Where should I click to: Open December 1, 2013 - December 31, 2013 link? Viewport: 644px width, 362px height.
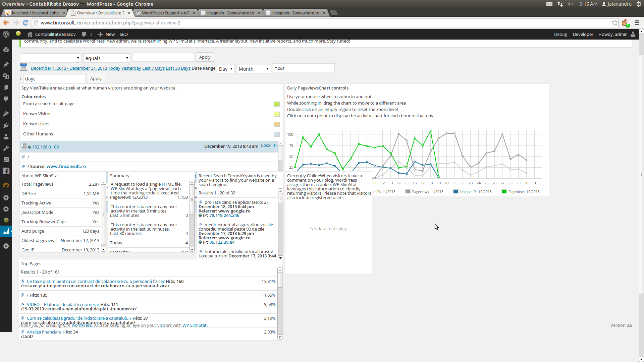[69, 68]
